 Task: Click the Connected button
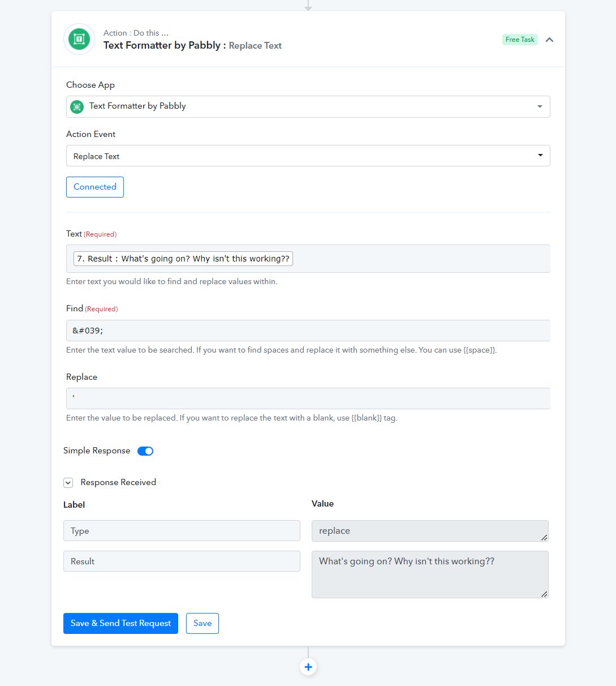click(95, 187)
